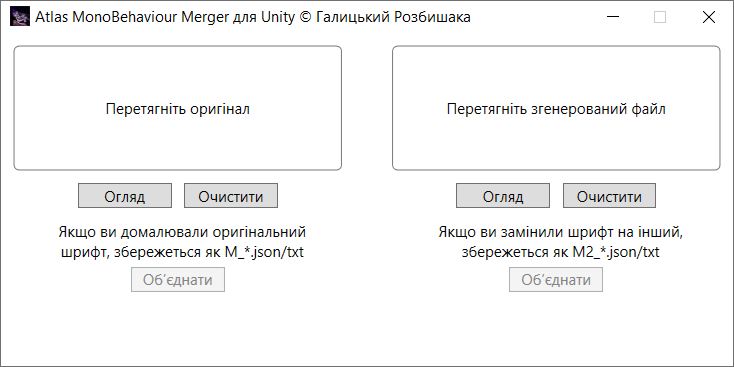Click left Об'єднати under M_*.json/txt hint

pyautogui.click(x=178, y=280)
